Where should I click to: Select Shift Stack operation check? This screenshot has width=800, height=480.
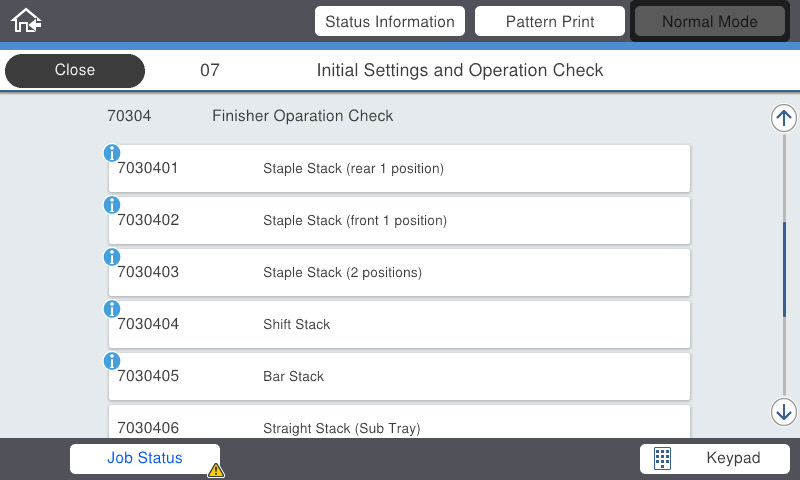coord(400,325)
